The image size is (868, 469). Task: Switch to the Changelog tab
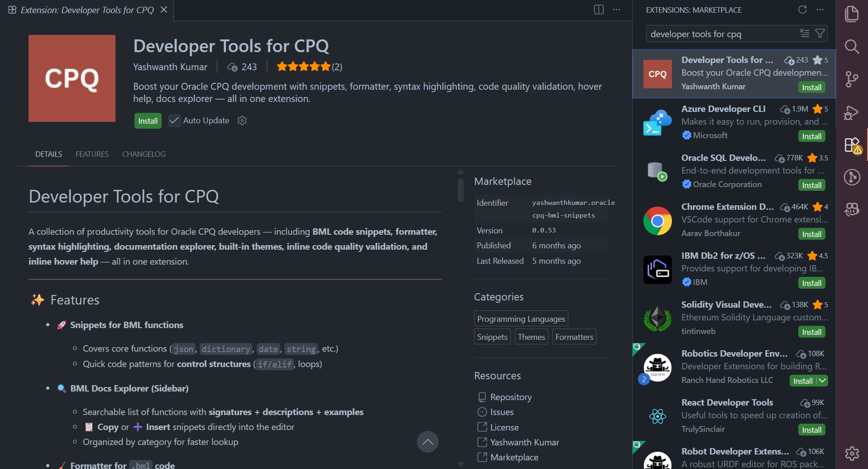144,154
